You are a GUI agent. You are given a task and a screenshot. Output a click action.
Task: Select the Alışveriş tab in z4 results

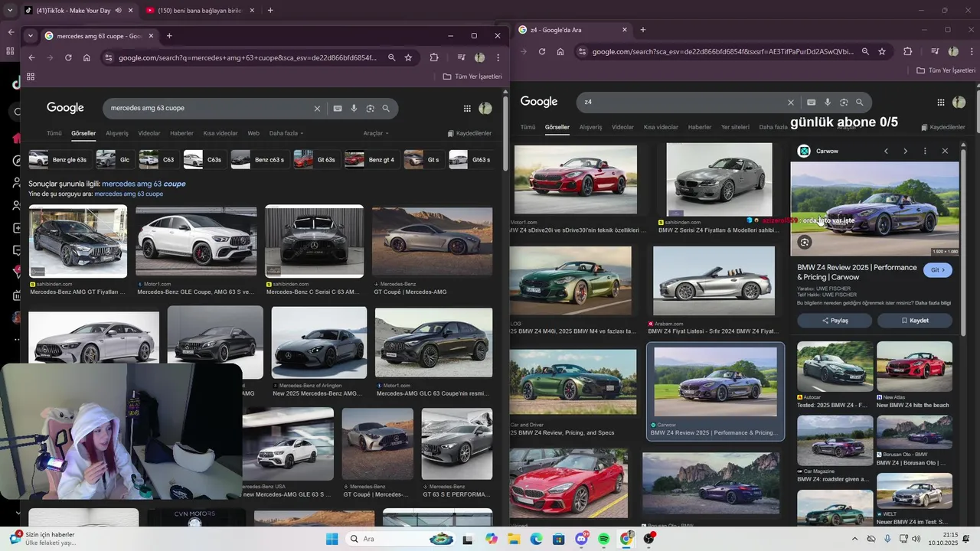point(590,127)
